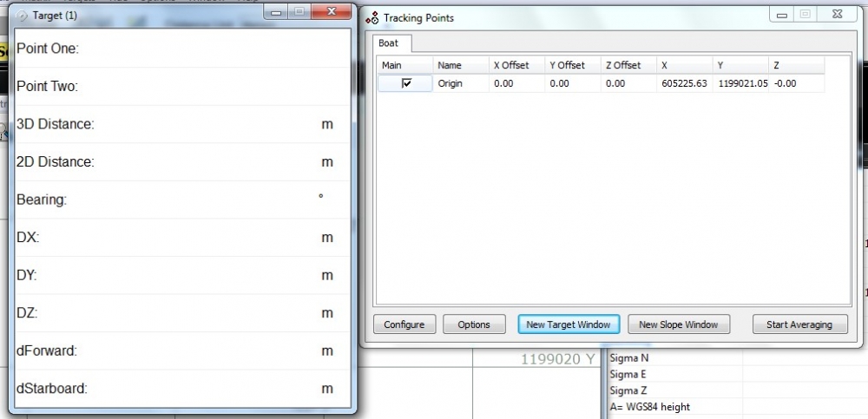Open the Configure dialog
The image size is (868, 419).
[404, 324]
